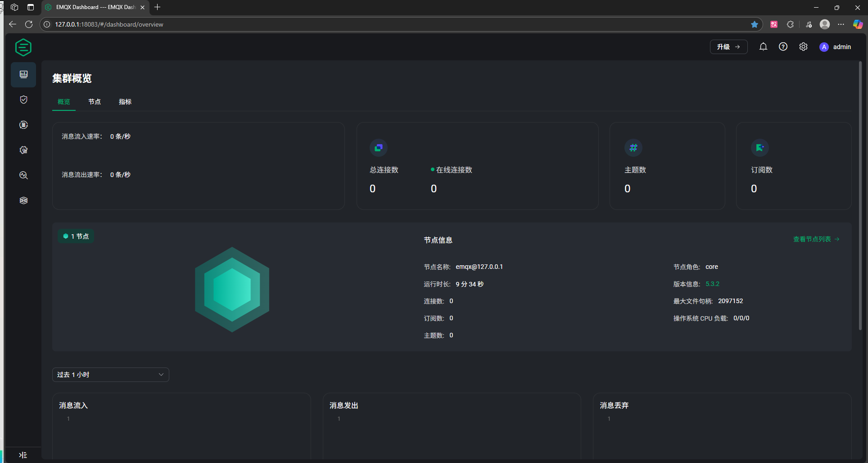Click the 消息发出 chart title
Screen dimensions: 868x463
tap(344, 405)
